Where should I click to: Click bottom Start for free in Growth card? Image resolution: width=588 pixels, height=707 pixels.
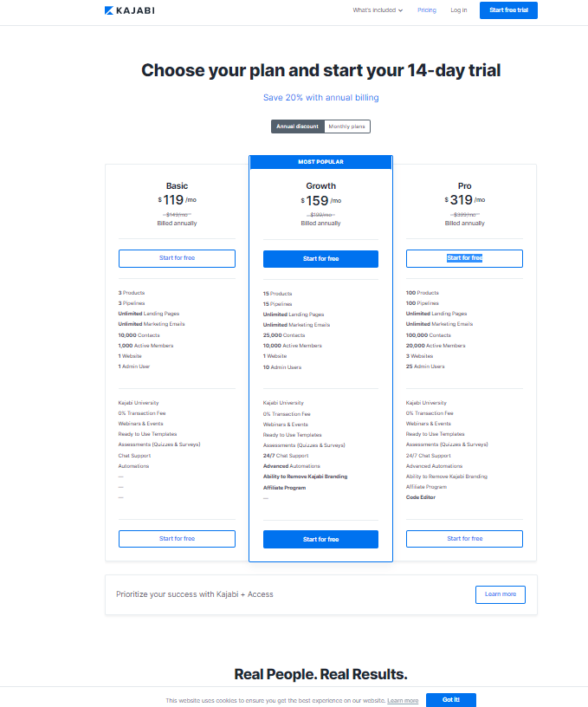tap(320, 539)
